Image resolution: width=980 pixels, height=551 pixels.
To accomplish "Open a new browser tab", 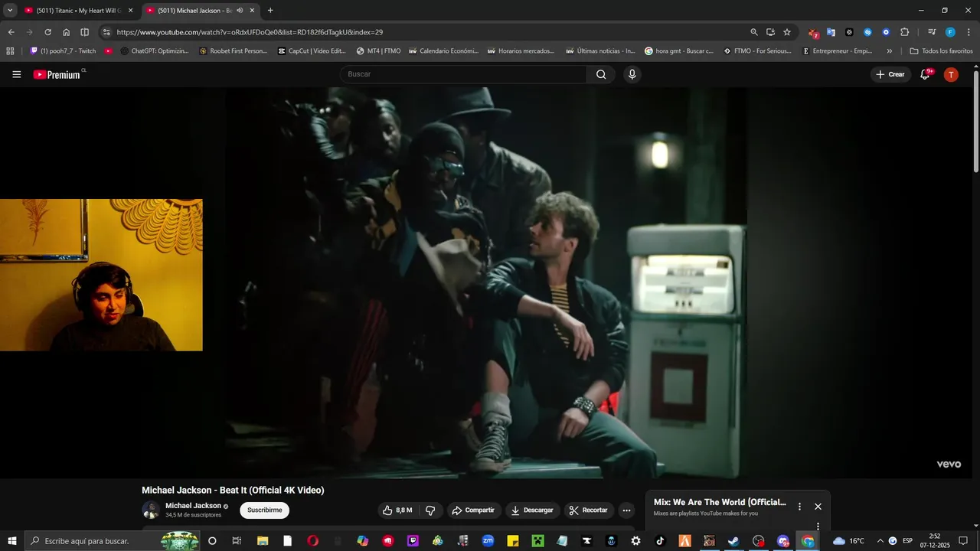I will tap(270, 11).
